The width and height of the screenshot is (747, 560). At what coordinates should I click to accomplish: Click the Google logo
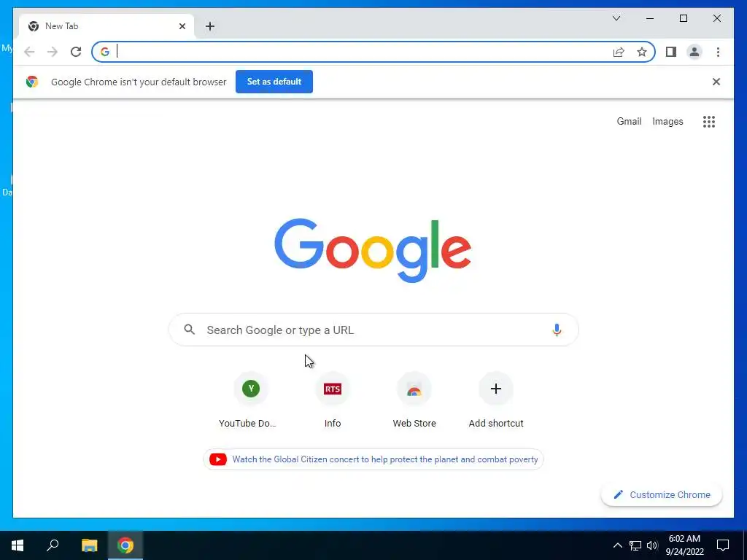[x=373, y=250]
